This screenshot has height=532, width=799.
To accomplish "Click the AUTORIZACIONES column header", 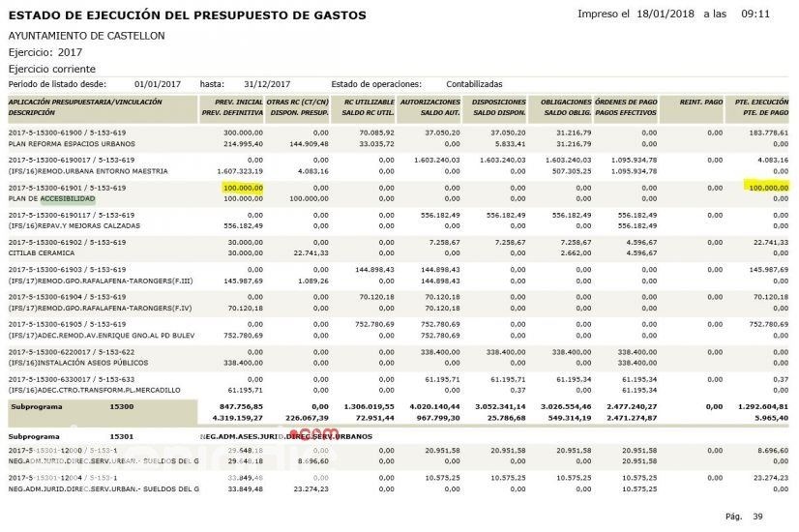I will point(429,102).
